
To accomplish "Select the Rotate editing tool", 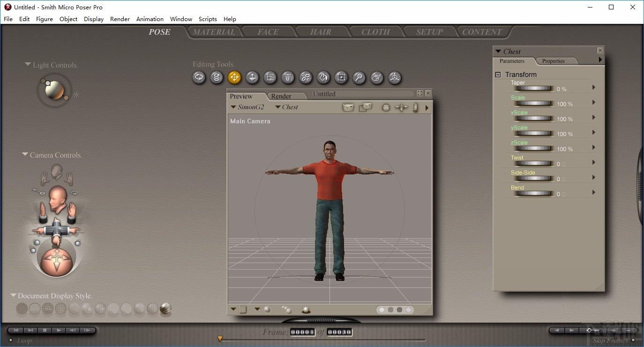I will (x=199, y=77).
